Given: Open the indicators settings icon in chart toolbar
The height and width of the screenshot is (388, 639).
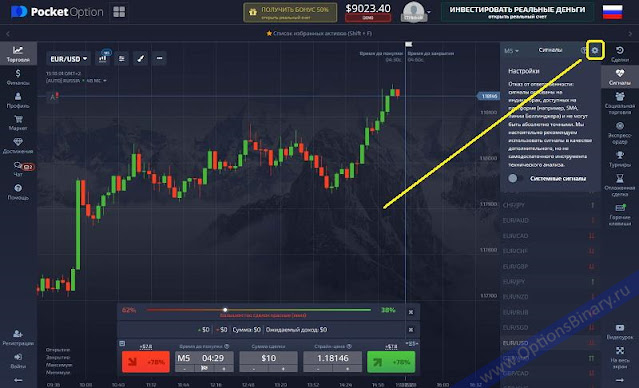Looking at the screenshot, I should point(121,58).
